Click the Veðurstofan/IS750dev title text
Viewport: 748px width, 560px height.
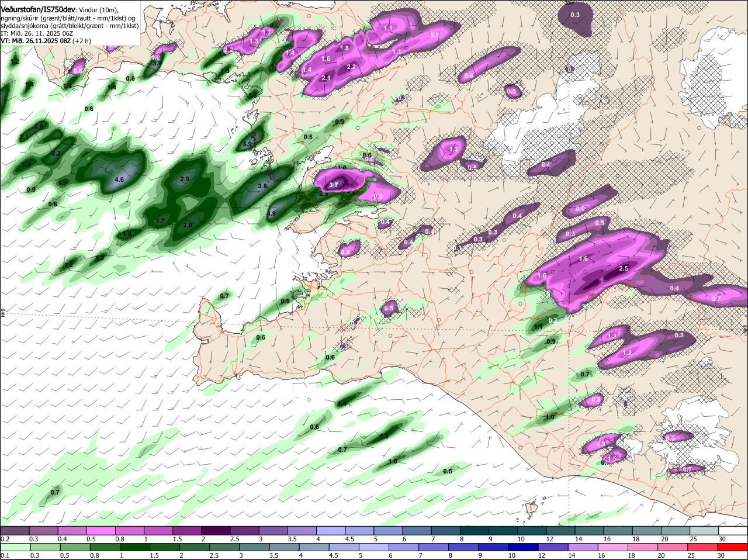pos(38,9)
